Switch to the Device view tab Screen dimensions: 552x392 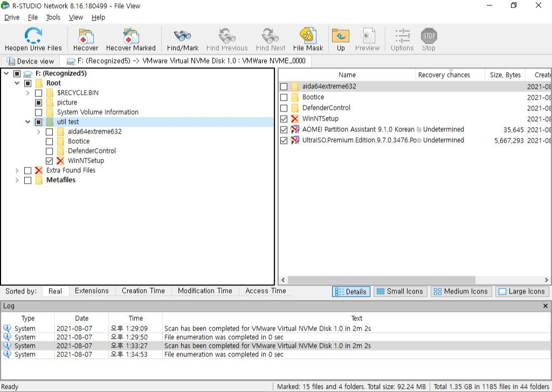point(30,61)
